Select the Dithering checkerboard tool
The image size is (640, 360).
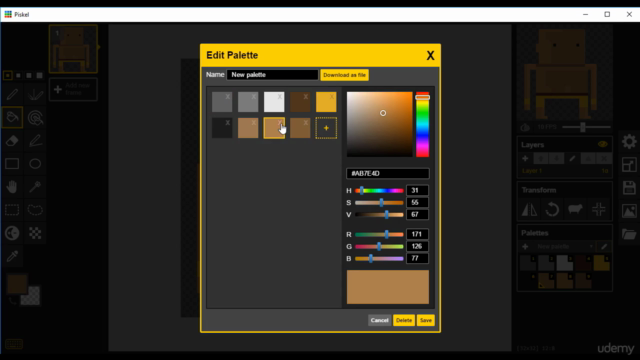click(36, 233)
